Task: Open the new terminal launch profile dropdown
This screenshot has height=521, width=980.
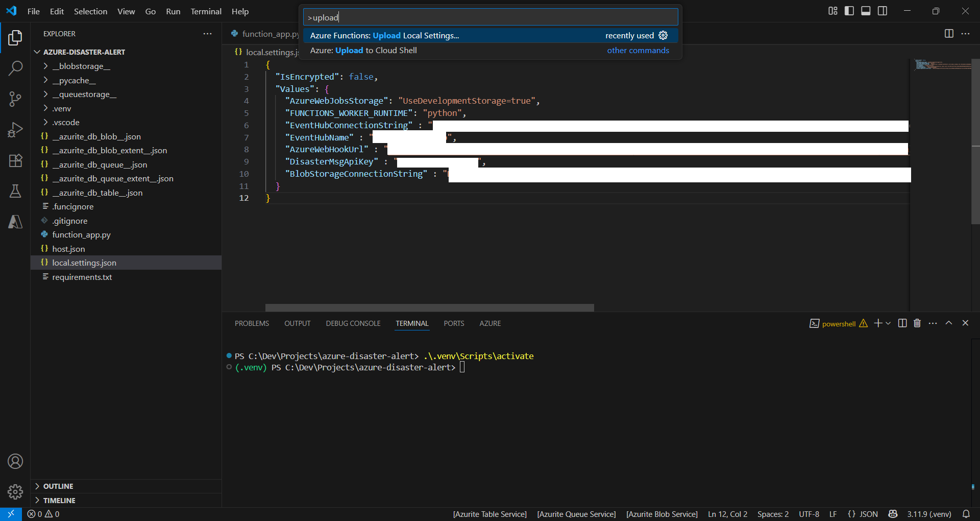Action: [x=888, y=323]
